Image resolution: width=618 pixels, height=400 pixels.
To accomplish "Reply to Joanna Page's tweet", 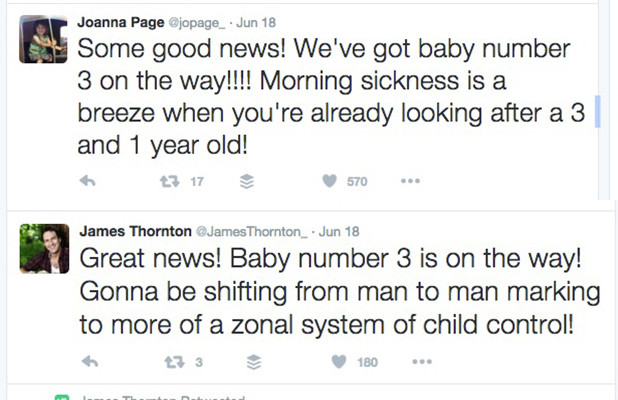I will 87,181.
